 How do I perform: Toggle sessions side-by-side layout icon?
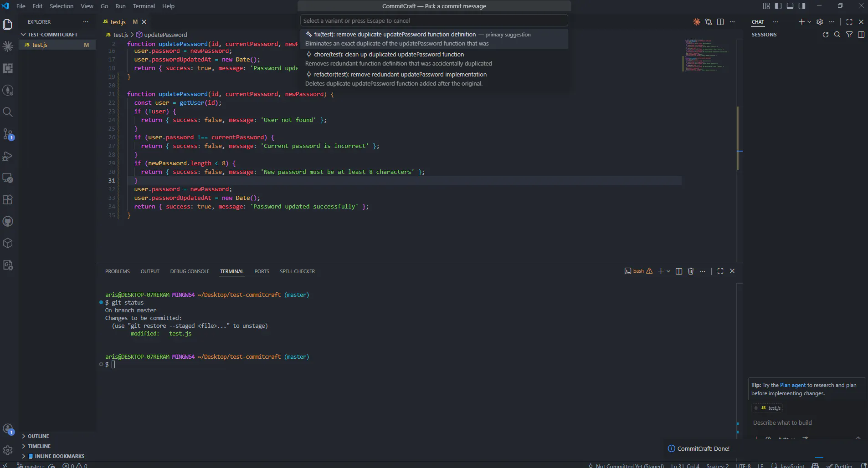(861, 35)
